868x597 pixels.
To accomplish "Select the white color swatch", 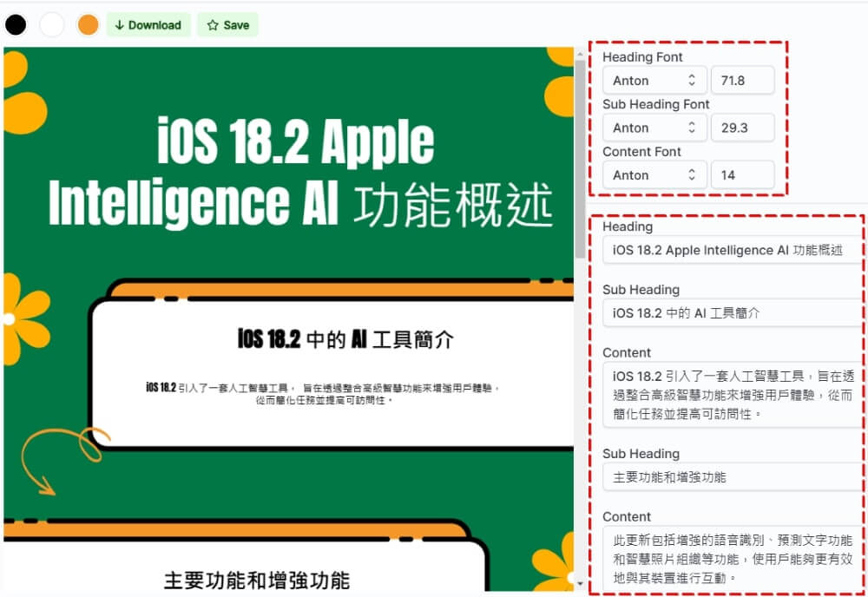I will click(51, 24).
